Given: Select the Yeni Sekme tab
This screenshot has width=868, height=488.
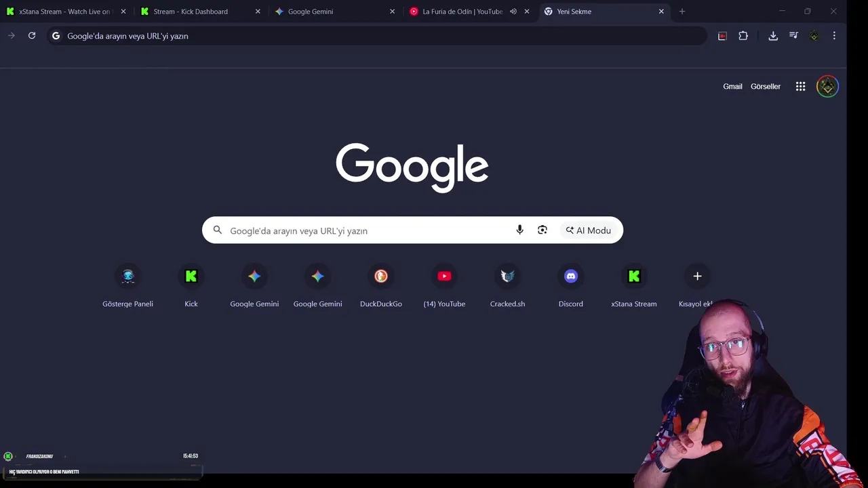Looking at the screenshot, I should [604, 12].
